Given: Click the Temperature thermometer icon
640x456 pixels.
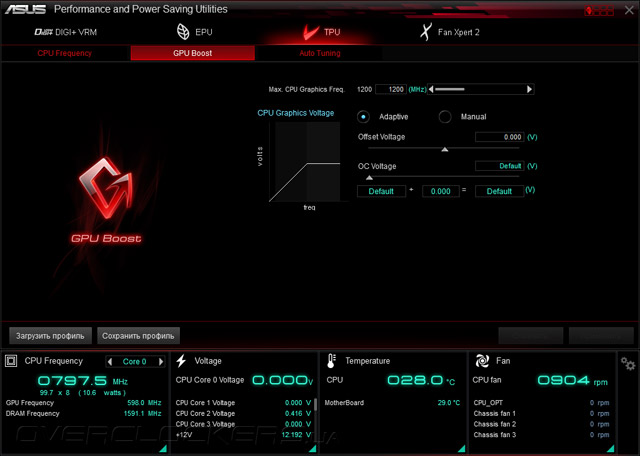Looking at the screenshot, I should tap(331, 361).
